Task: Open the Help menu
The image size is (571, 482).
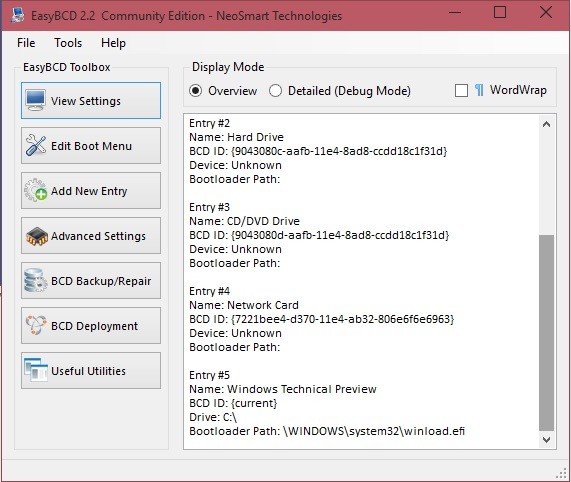Action: coord(113,43)
